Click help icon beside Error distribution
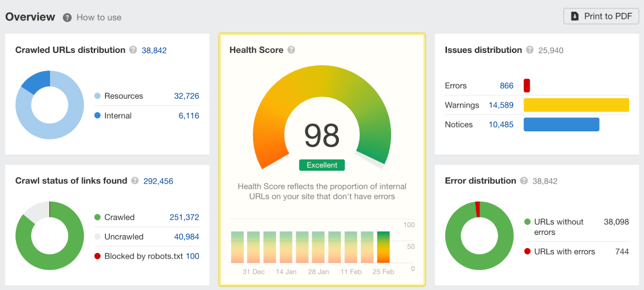The height and width of the screenshot is (290, 644). click(x=524, y=181)
